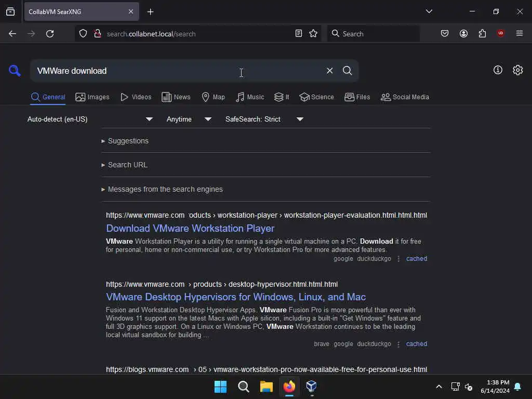Bookmark this page with the star

click(x=313, y=33)
